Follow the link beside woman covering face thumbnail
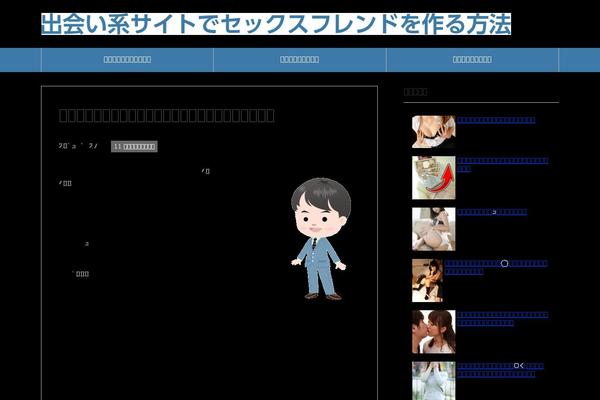 click(500, 370)
